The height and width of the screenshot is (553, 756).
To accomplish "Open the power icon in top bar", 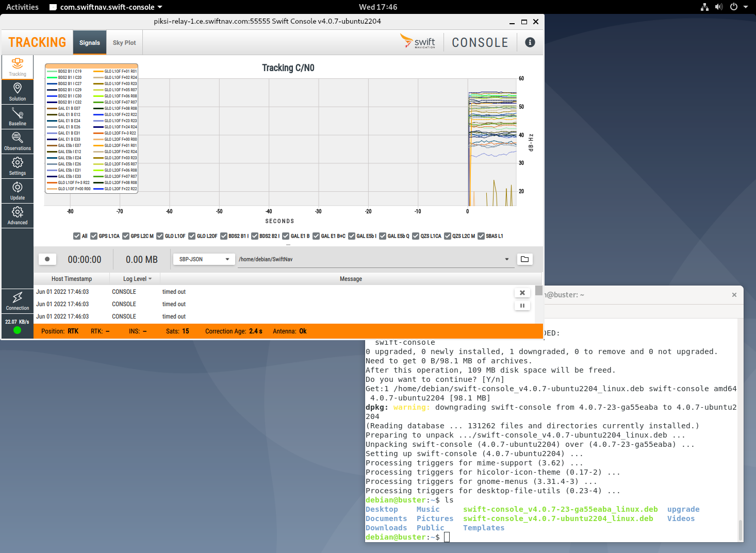I will (733, 7).
